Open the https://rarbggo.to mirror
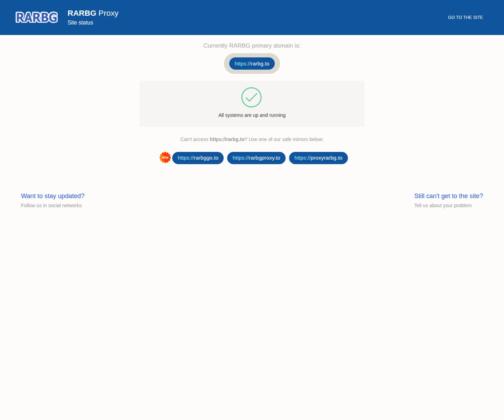The width and height of the screenshot is (504, 420). pyautogui.click(x=198, y=158)
